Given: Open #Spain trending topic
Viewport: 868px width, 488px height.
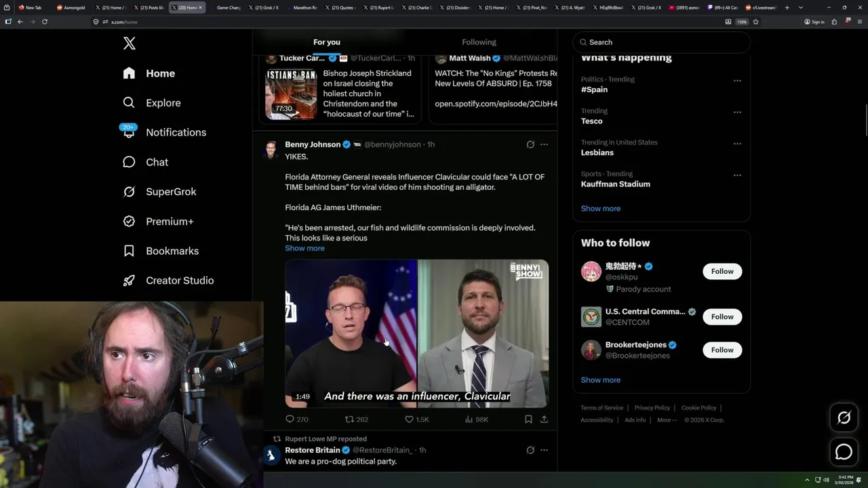Looking at the screenshot, I should pos(594,89).
